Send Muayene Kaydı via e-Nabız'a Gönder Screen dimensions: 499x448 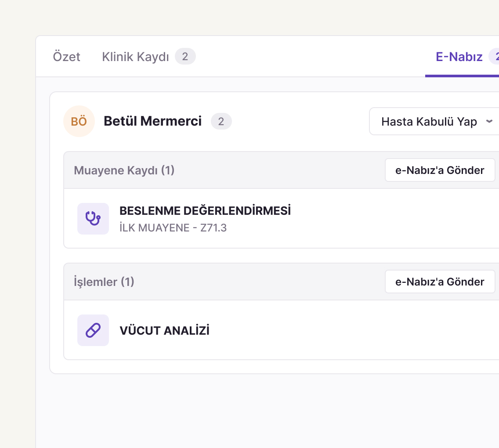[x=440, y=170]
